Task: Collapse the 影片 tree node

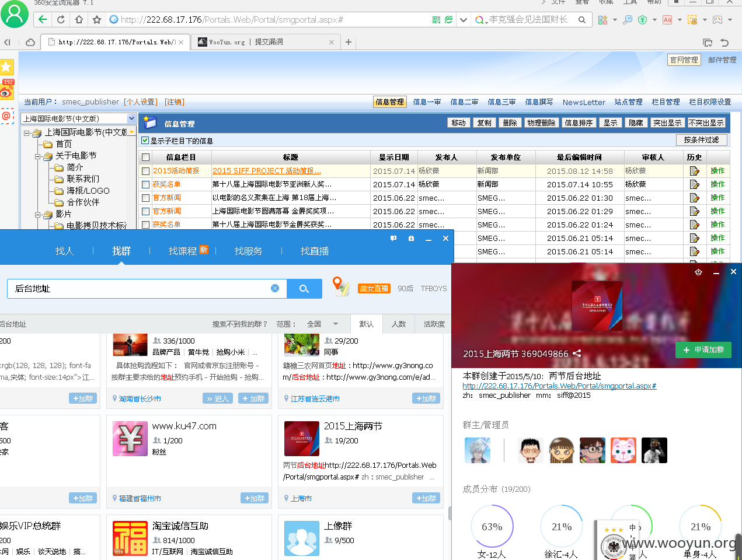Action: (38, 215)
